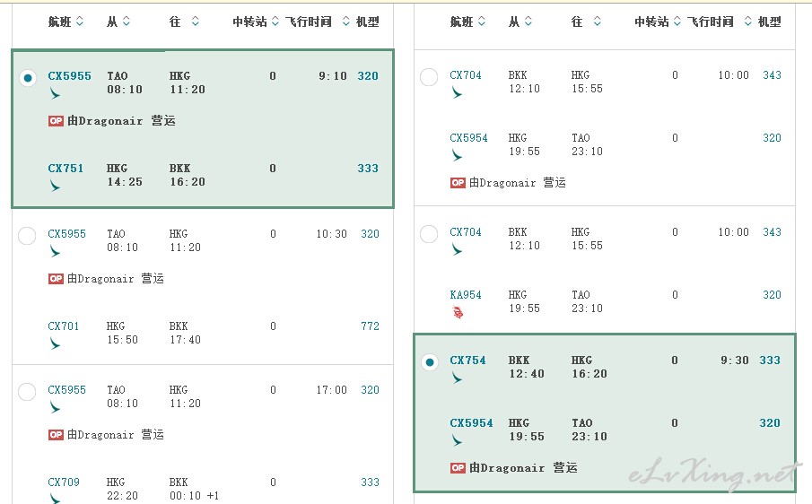Sort the left table by 飞行时间 arrows
812x504 pixels.
tap(346, 22)
